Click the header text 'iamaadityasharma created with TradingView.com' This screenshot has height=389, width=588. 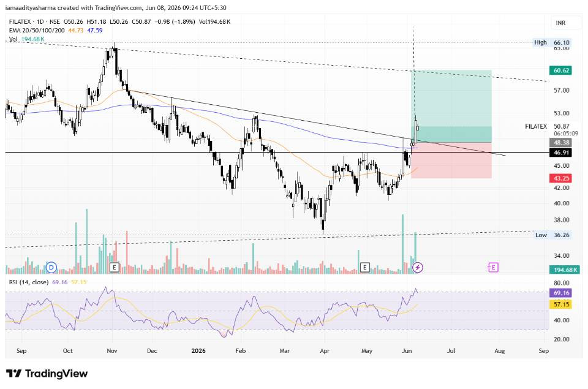pyautogui.click(x=74, y=7)
